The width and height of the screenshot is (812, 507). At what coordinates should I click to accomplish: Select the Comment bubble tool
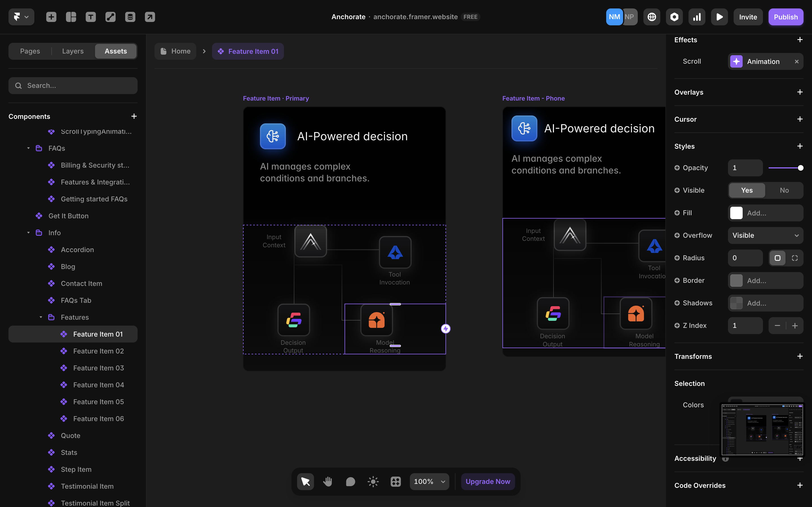[x=350, y=482]
